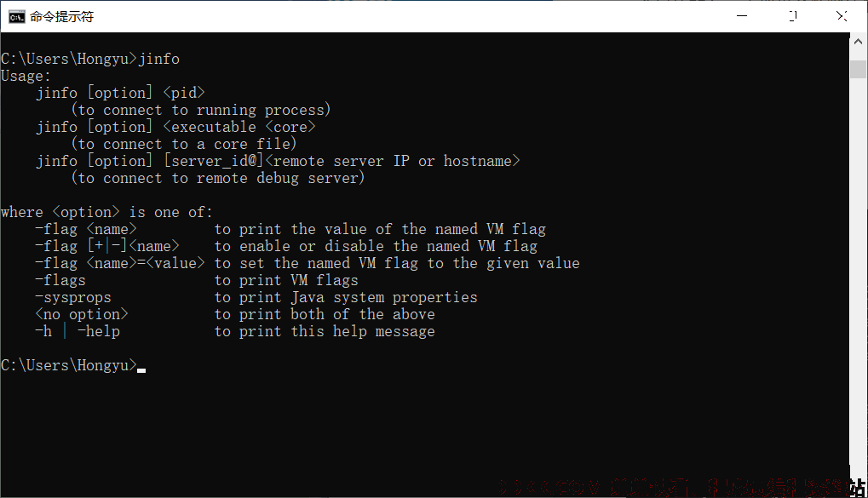Click 'to print Java system properties' text
Image resolution: width=868 pixels, height=498 pixels.
point(346,298)
